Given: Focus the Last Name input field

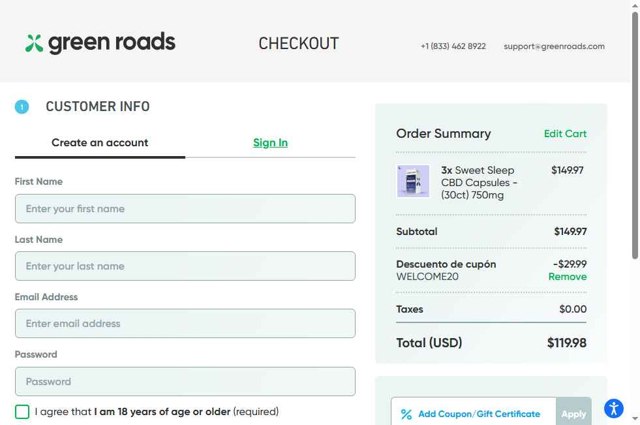Looking at the screenshot, I should 185,266.
